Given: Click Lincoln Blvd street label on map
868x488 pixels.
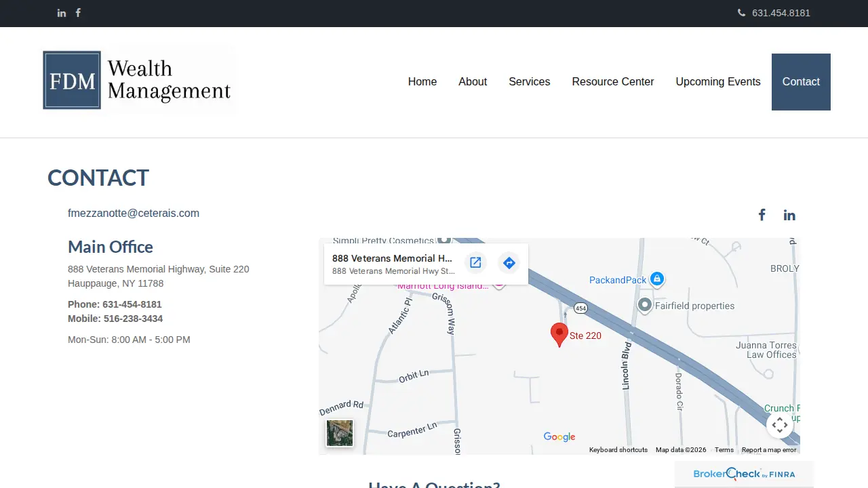Looking at the screenshot, I should click(x=627, y=365).
